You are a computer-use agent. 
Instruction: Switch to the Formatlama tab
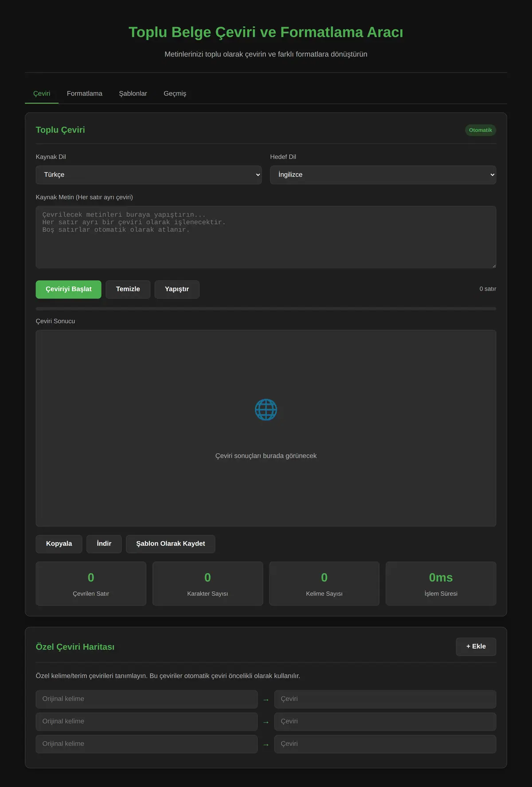85,94
